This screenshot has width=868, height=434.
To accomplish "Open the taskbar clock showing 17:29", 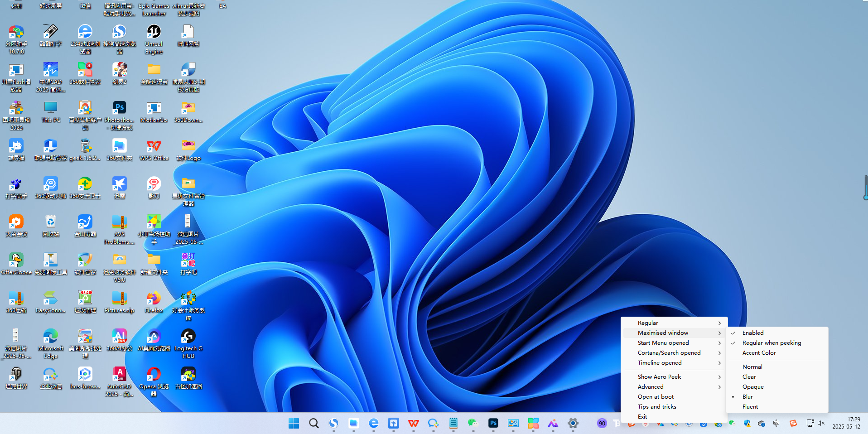I will pos(846,423).
